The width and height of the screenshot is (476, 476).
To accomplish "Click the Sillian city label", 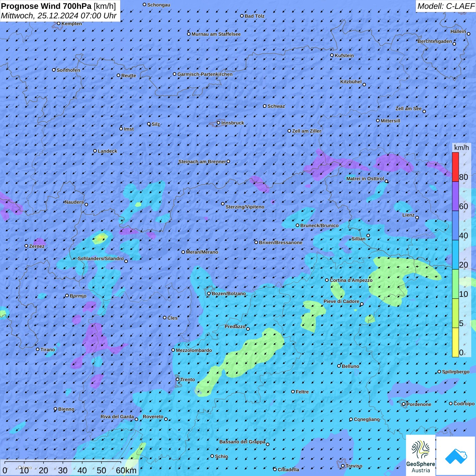I will coord(358,239).
